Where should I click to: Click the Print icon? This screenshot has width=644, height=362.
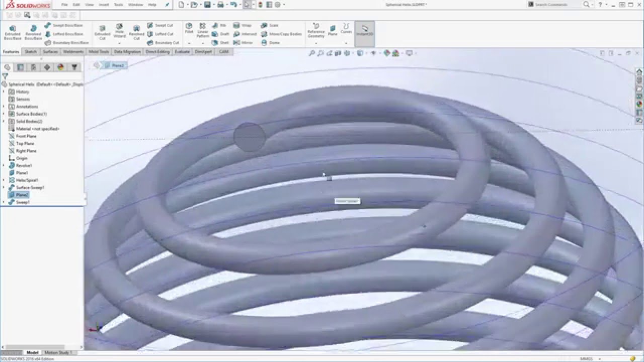coord(220,5)
